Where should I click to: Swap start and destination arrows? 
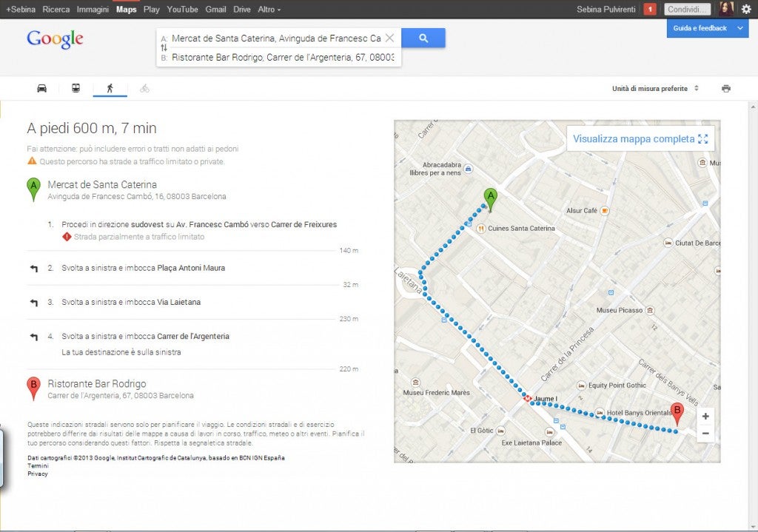pyautogui.click(x=164, y=47)
